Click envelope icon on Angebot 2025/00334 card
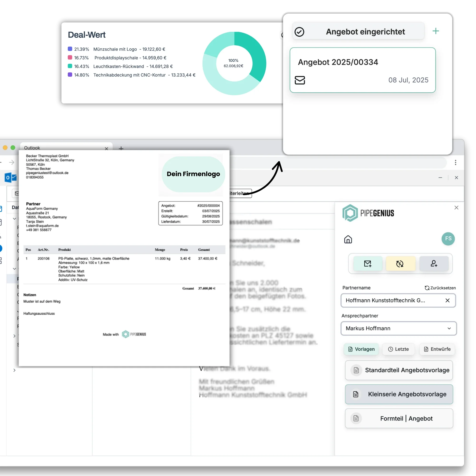The width and height of the screenshot is (476, 476). (300, 80)
